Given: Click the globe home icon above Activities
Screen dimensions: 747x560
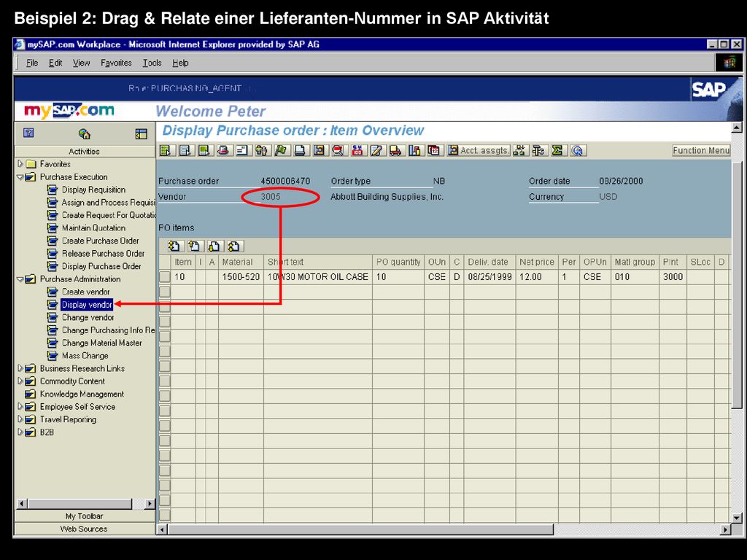Looking at the screenshot, I should pyautogui.click(x=85, y=134).
